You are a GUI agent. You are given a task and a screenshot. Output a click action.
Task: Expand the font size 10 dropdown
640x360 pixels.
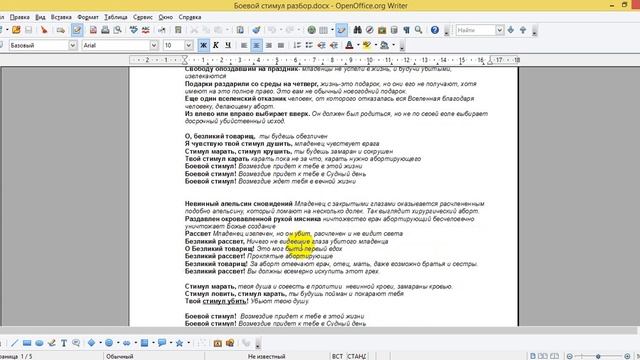coord(188,45)
